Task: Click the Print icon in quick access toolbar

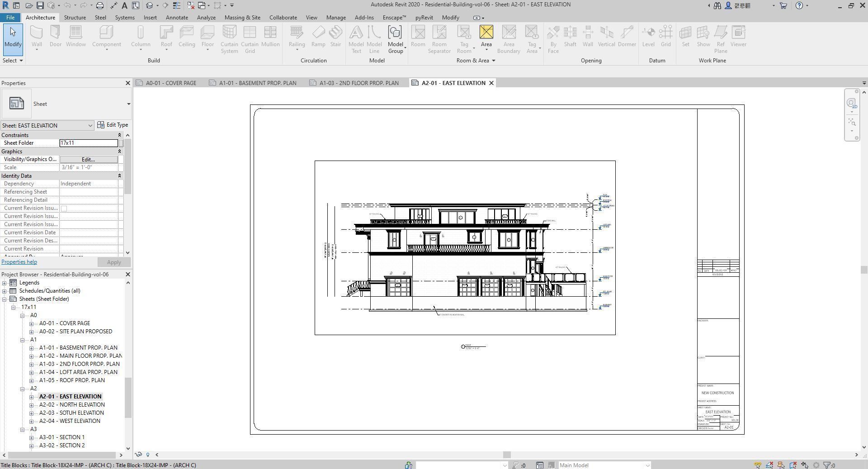Action: 100,5
